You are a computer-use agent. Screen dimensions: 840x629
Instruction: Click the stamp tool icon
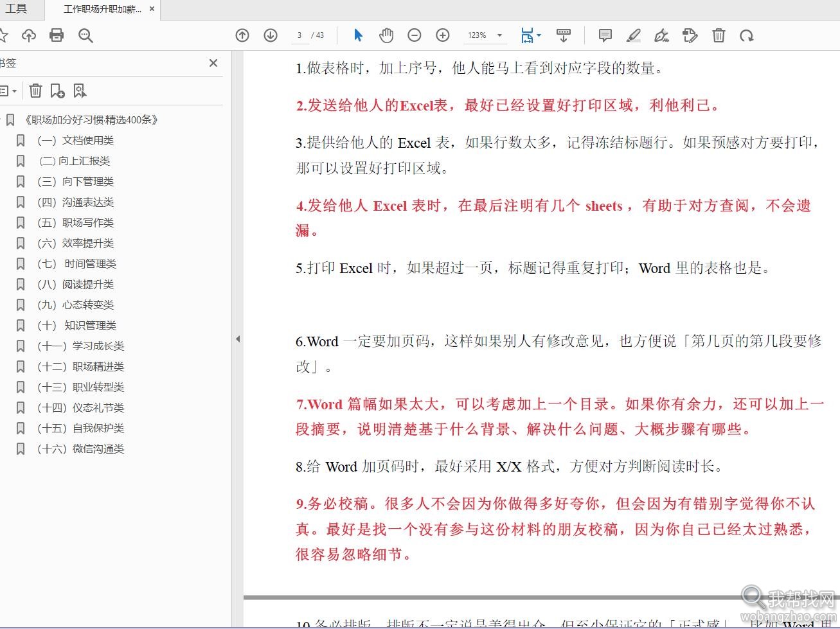[x=690, y=35]
